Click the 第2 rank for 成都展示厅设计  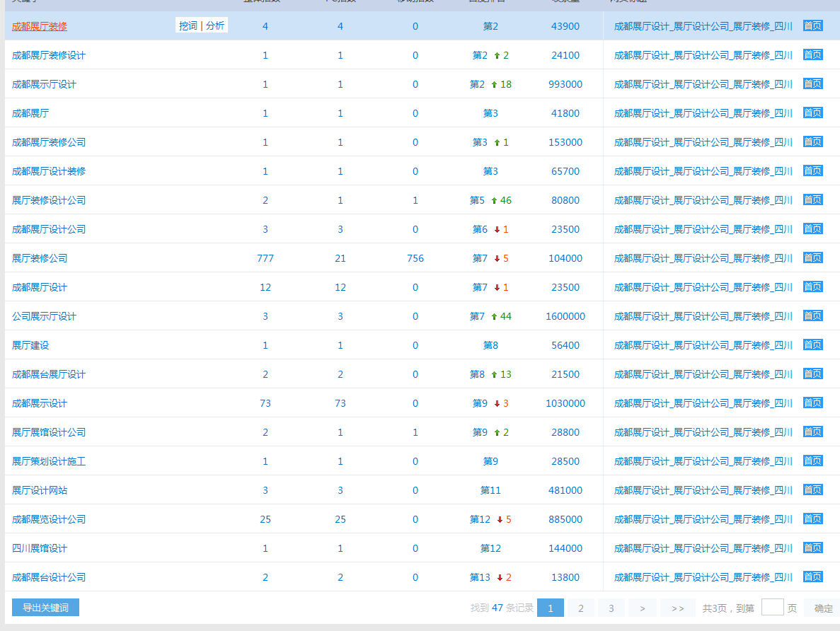coord(477,84)
